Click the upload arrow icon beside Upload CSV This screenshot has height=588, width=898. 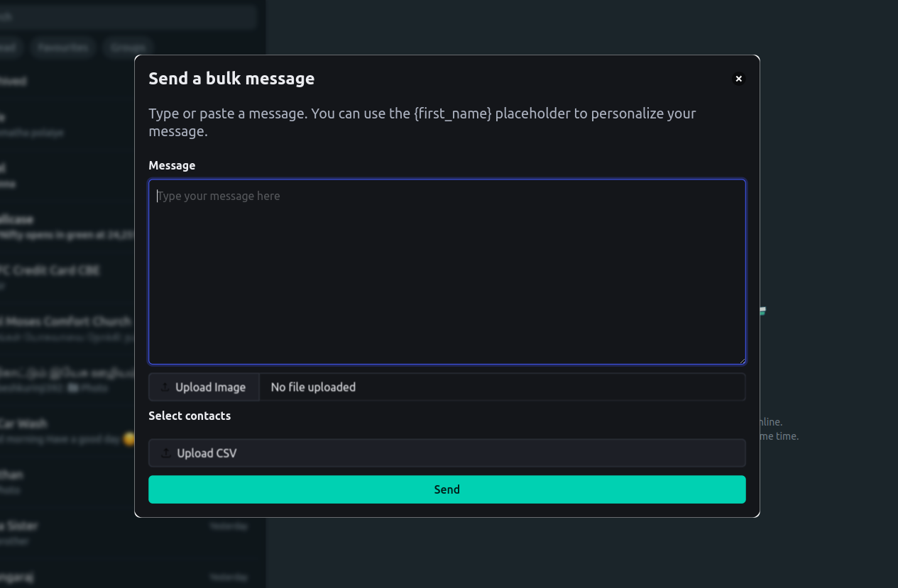[x=166, y=453]
